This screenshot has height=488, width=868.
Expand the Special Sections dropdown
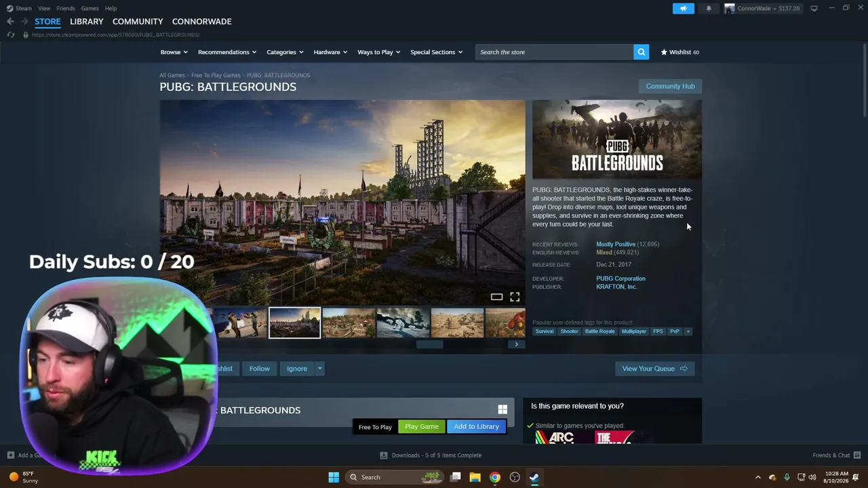pyautogui.click(x=436, y=52)
